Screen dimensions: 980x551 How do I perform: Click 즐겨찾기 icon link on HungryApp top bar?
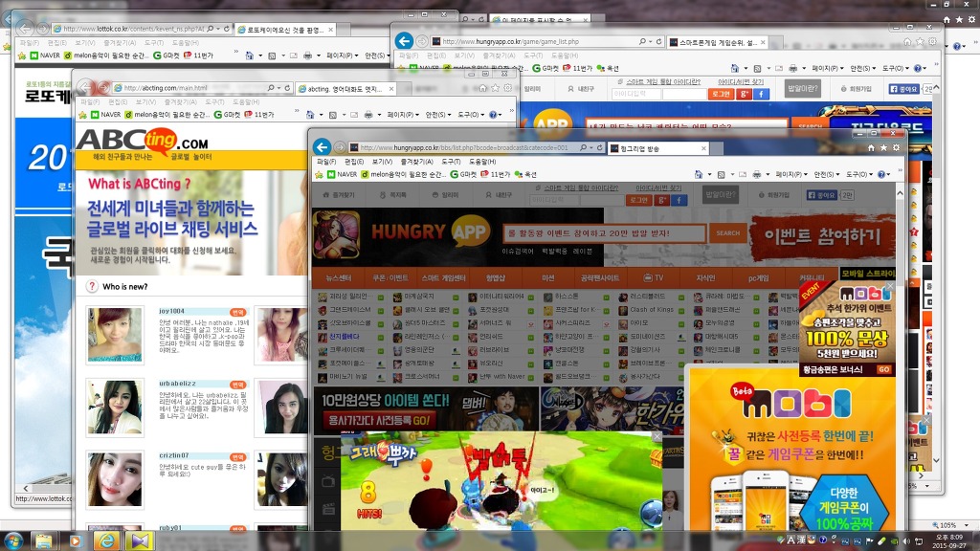(338, 195)
